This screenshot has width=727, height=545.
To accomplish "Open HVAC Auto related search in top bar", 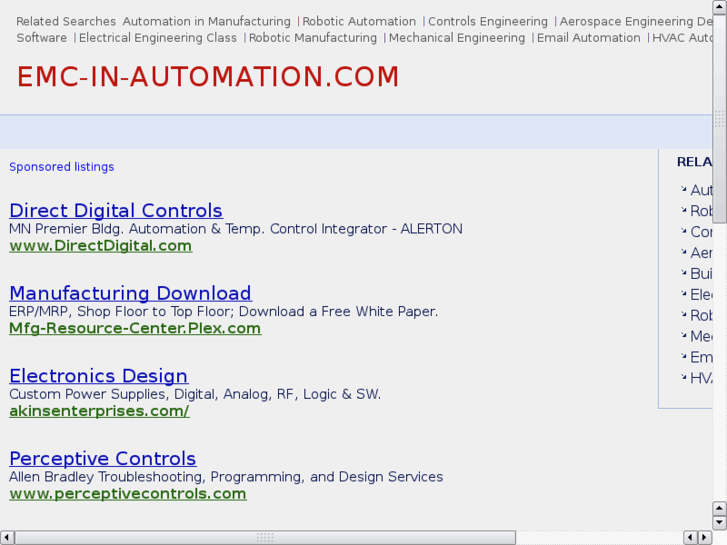I will pyautogui.click(x=682, y=38).
